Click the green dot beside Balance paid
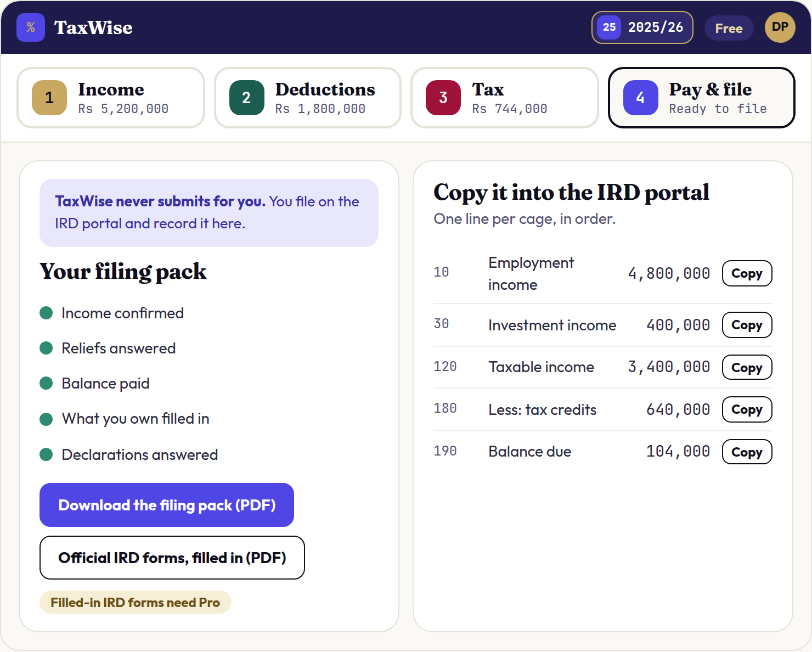 pos(46,383)
